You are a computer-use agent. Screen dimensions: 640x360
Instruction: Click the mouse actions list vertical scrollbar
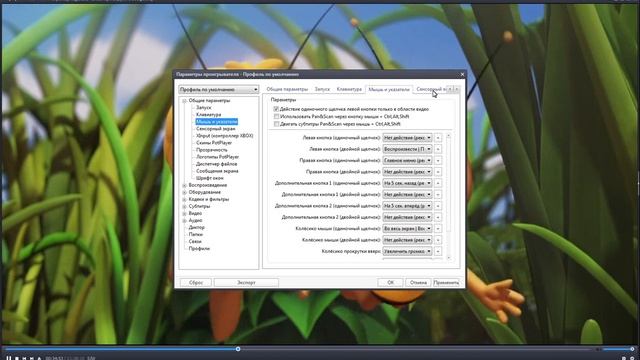coord(449,197)
